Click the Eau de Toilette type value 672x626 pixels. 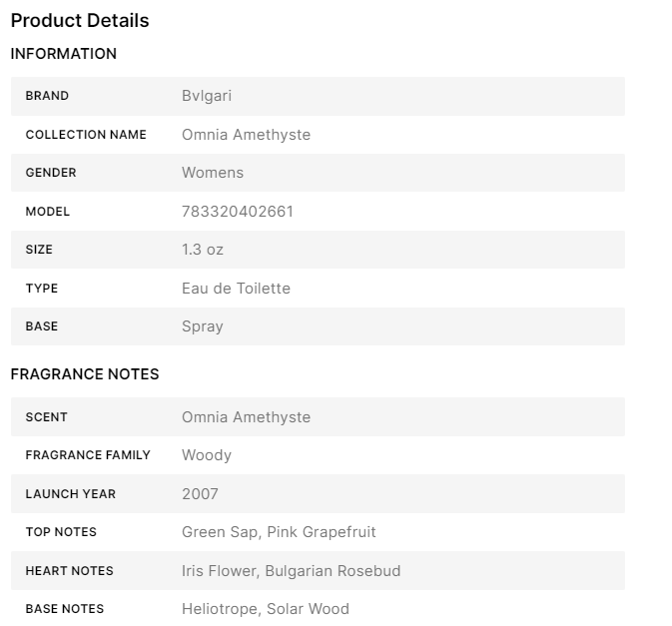[x=236, y=289]
